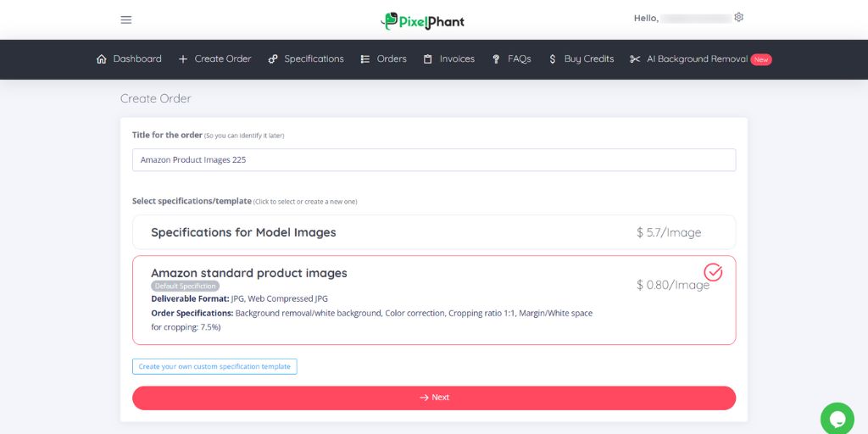Select Specifications for Model Images template

click(434, 232)
